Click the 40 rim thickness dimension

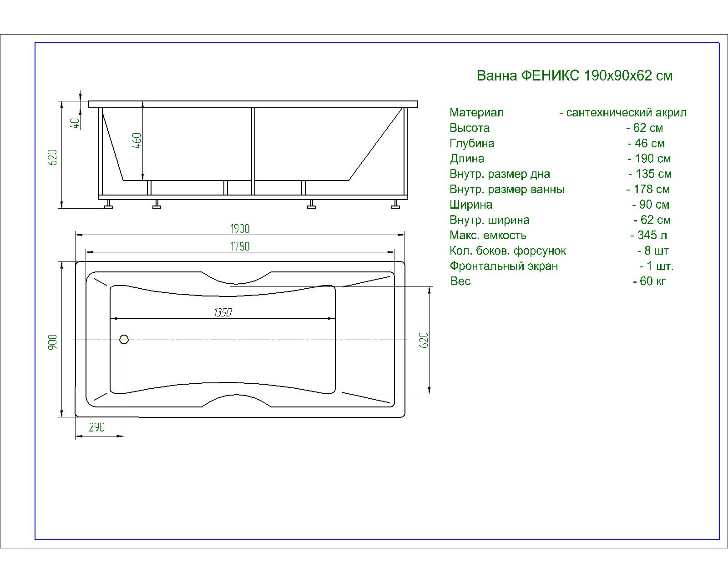(x=76, y=122)
